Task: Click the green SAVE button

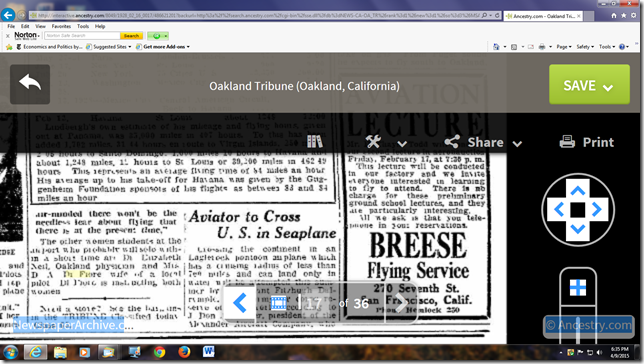Action: click(589, 84)
